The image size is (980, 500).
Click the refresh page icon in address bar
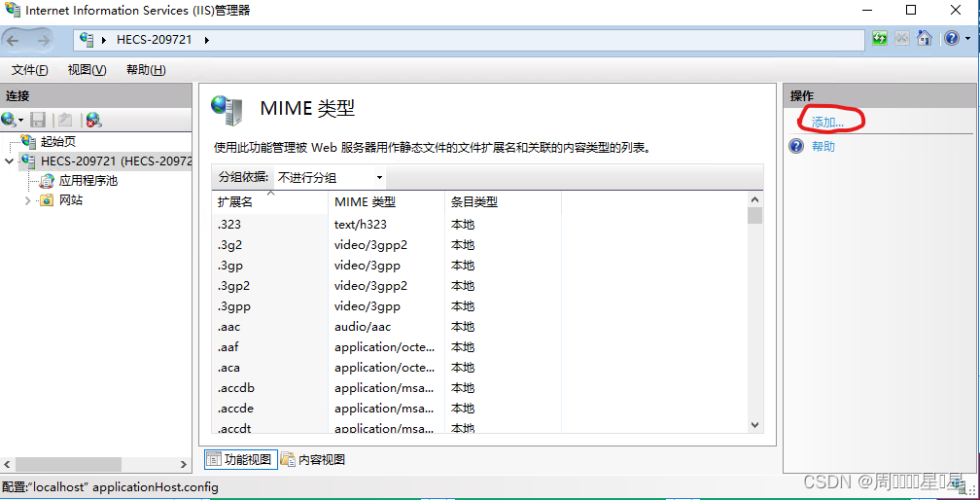[879, 39]
